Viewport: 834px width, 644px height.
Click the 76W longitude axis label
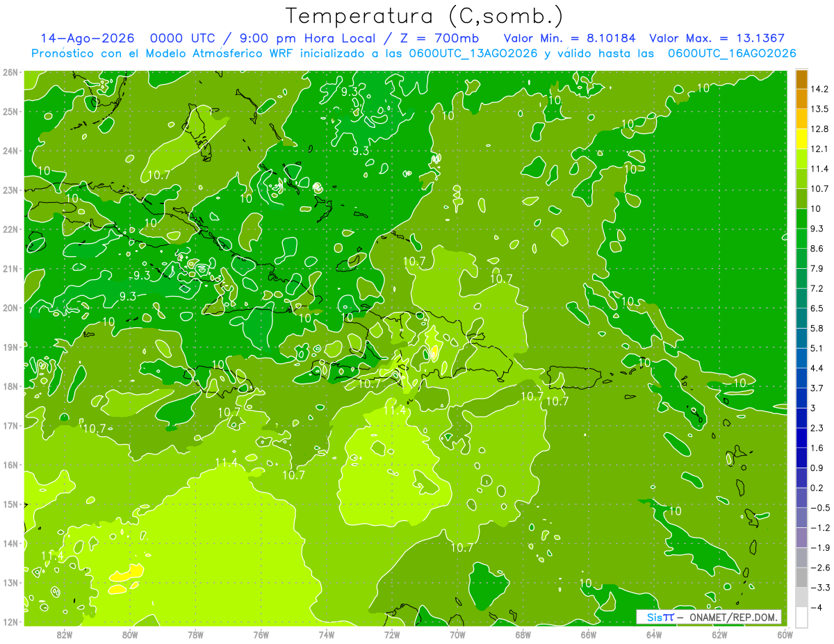pos(261,634)
